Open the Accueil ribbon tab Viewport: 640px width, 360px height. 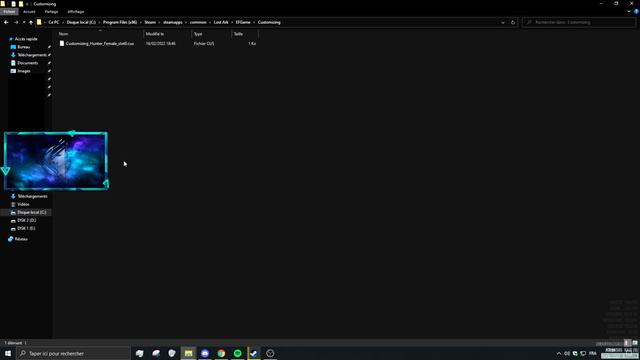(29, 12)
